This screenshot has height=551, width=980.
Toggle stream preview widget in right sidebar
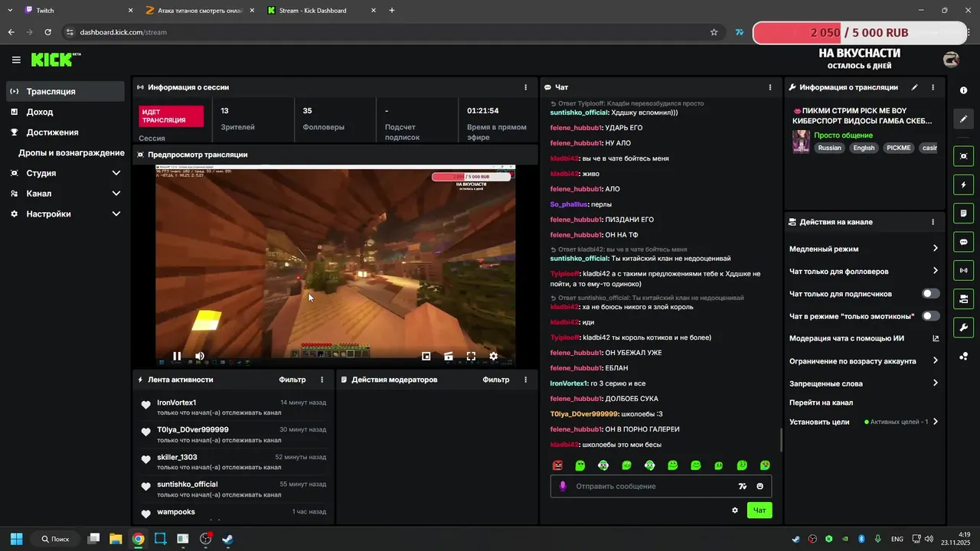tap(963, 156)
